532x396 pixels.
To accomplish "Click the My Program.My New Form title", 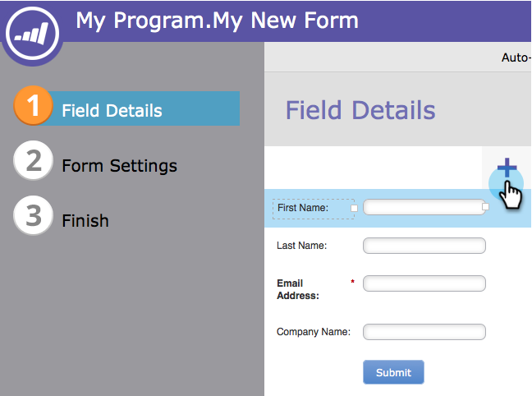I will [217, 20].
